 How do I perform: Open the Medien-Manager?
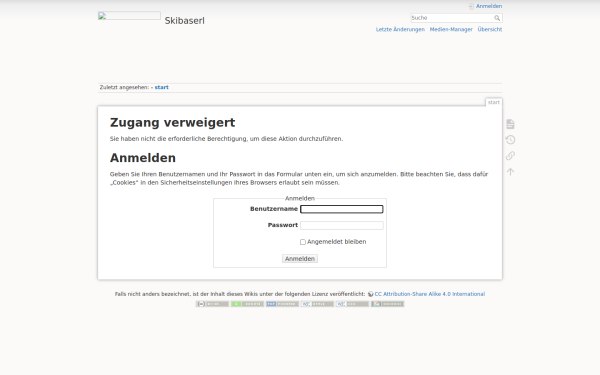(x=451, y=29)
